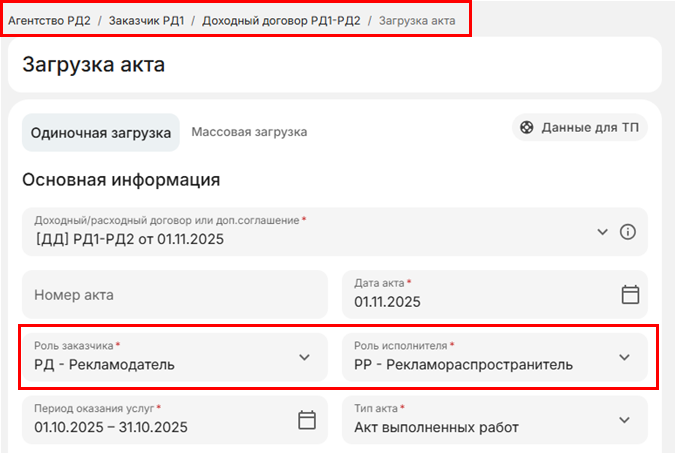Expand the Роль заказчика dropdown arrow

pos(305,357)
